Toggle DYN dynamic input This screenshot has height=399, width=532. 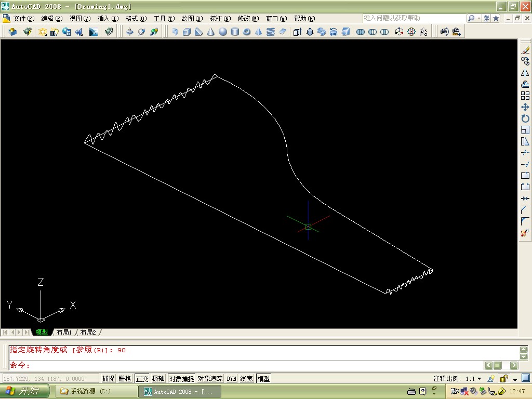pos(232,379)
